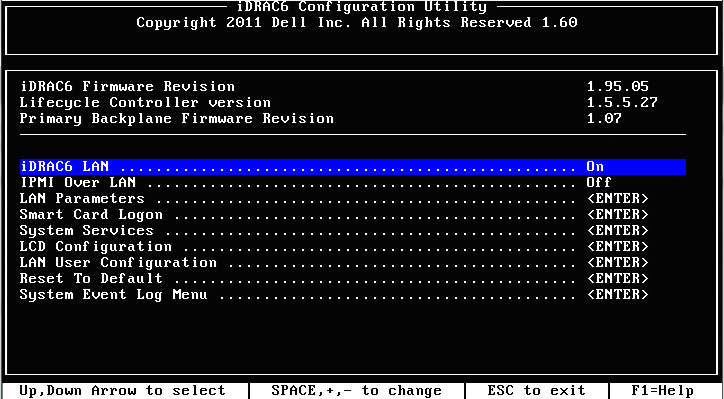Click <ENTER> next to LAN Parameters
Image resolution: width=724 pixels, height=399 pixels.
point(618,199)
